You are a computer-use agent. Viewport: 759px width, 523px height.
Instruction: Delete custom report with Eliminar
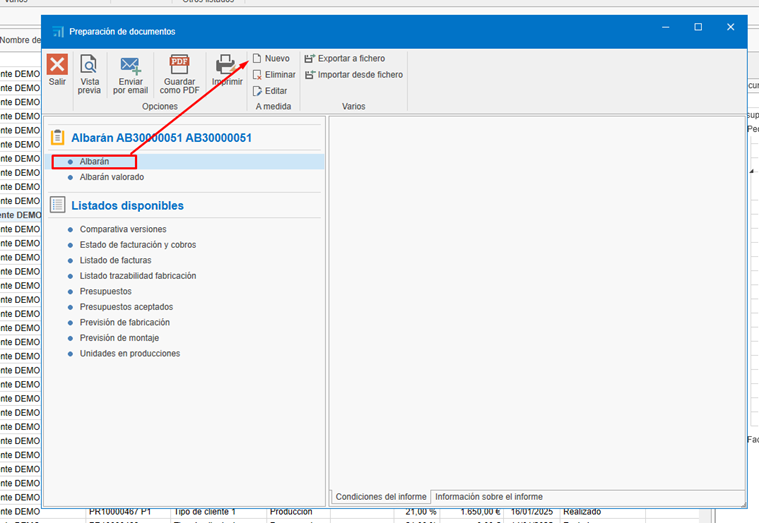pos(274,75)
